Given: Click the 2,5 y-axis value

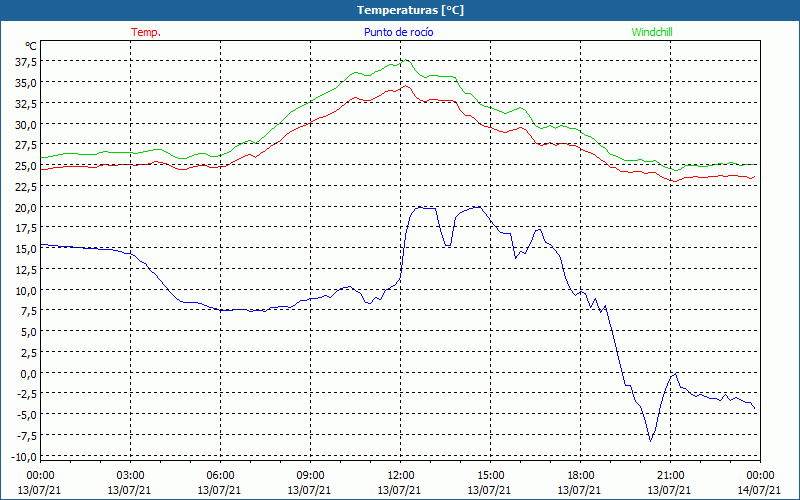Looking at the screenshot, I should click(28, 353).
